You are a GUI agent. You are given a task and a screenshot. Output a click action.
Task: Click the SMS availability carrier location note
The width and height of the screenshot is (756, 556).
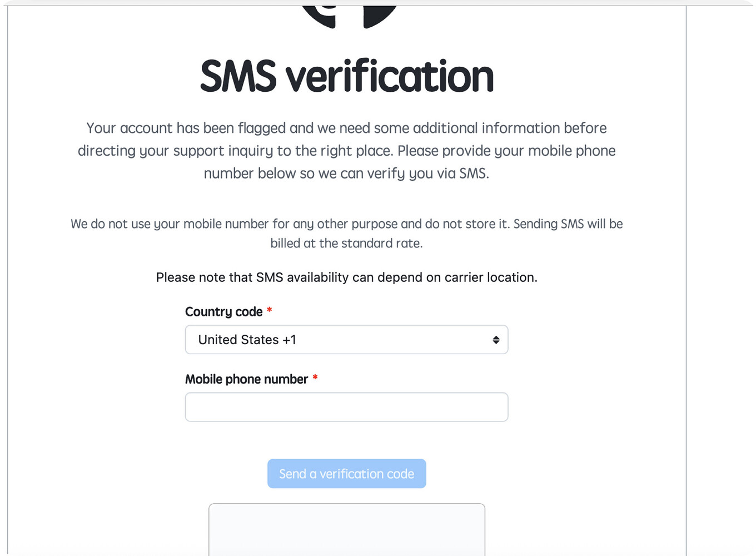tap(346, 277)
